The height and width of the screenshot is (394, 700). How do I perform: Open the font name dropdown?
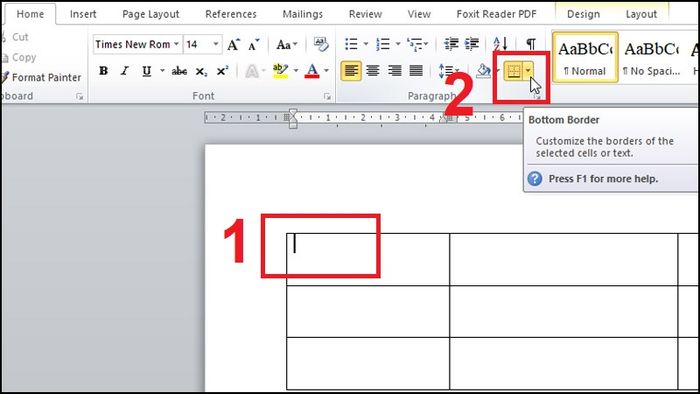pos(176,44)
